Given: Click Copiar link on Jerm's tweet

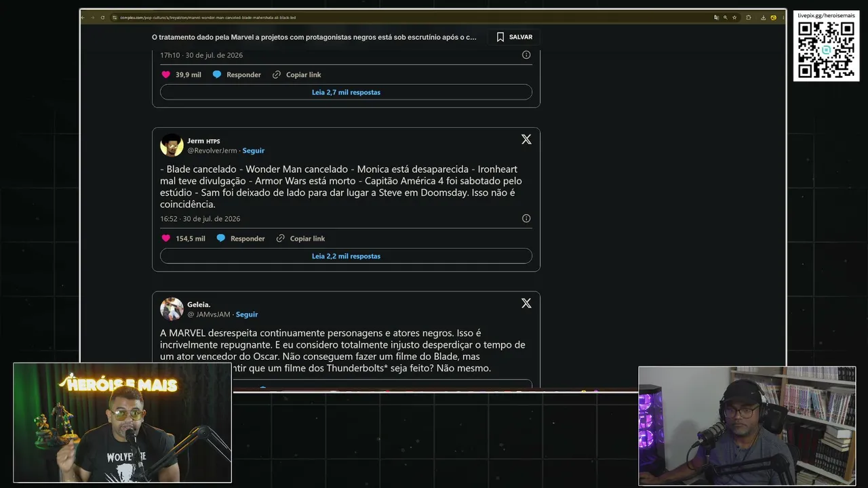Looking at the screenshot, I should click(x=308, y=239).
